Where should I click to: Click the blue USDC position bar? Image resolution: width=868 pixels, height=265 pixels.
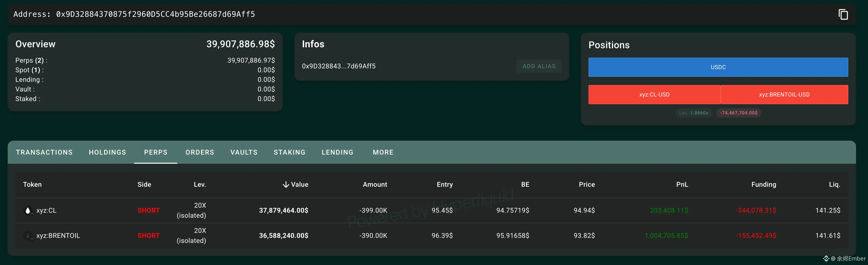[718, 67]
